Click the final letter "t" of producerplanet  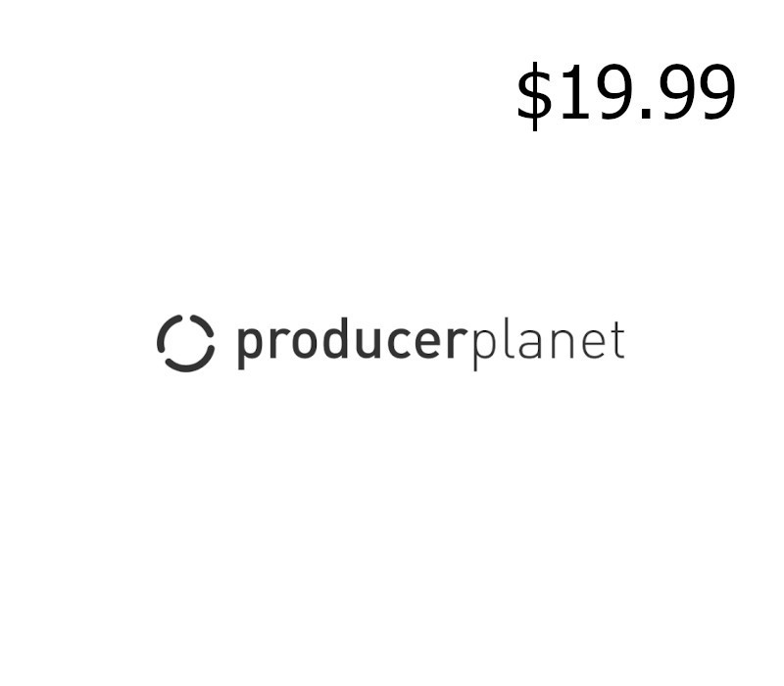[x=617, y=340]
